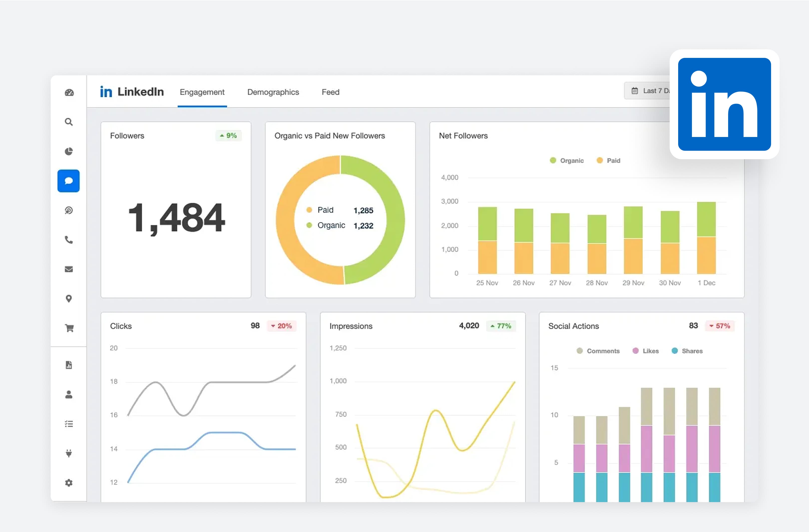This screenshot has width=809, height=532.
Task: Click the Clicks card title
Action: (x=121, y=326)
